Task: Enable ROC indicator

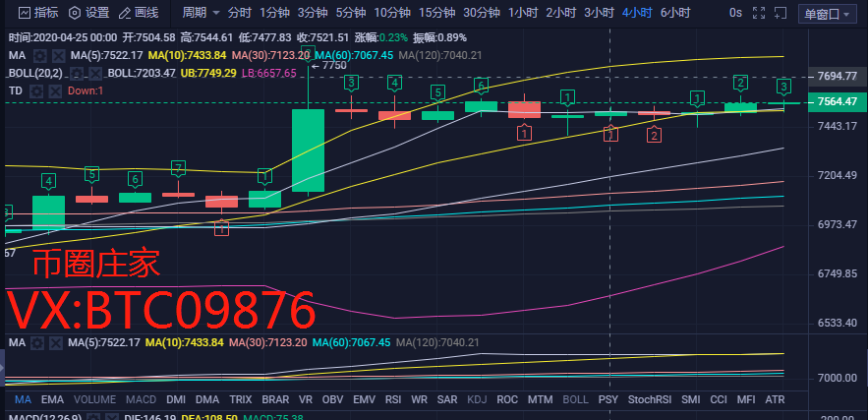Action: click(x=507, y=399)
